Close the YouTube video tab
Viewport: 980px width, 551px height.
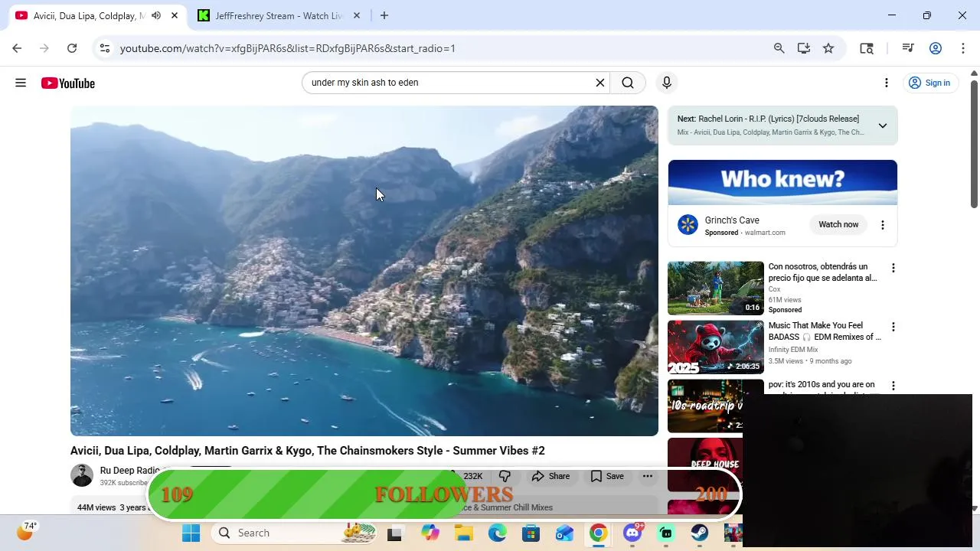[175, 15]
